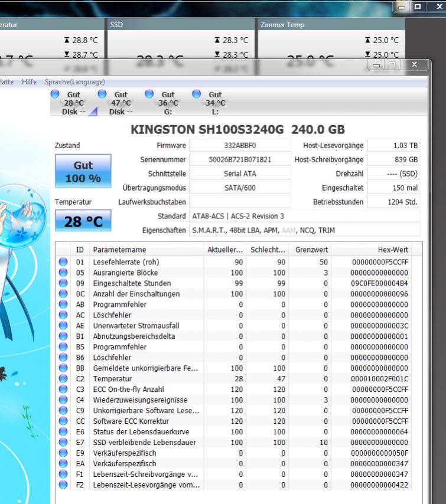Click the Host-Schreibvorgänge value 839 GB
Screen dimensions: 446x504
(393, 159)
